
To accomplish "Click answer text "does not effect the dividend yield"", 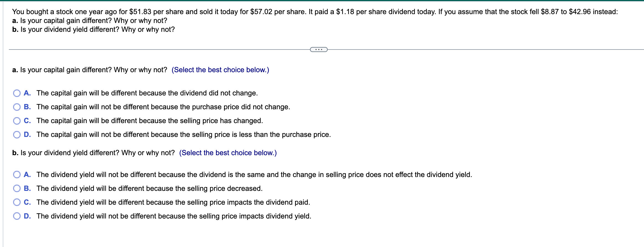I will pos(254,175).
